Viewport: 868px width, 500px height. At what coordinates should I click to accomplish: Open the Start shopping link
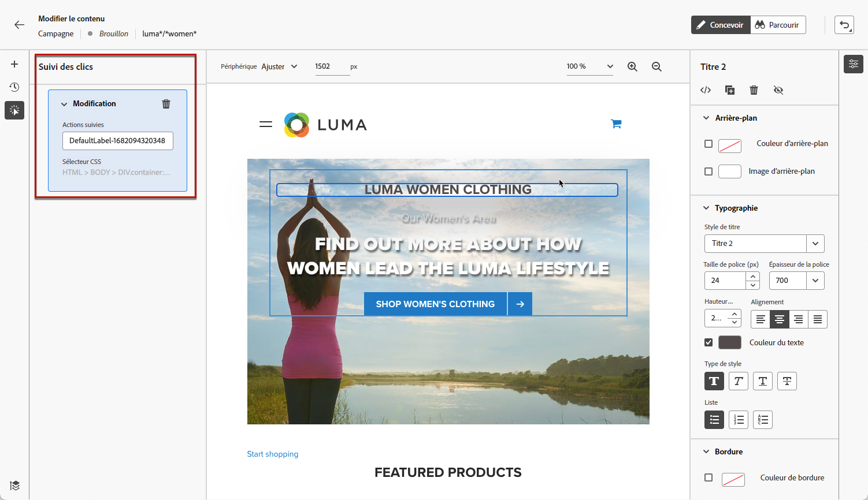tap(273, 454)
